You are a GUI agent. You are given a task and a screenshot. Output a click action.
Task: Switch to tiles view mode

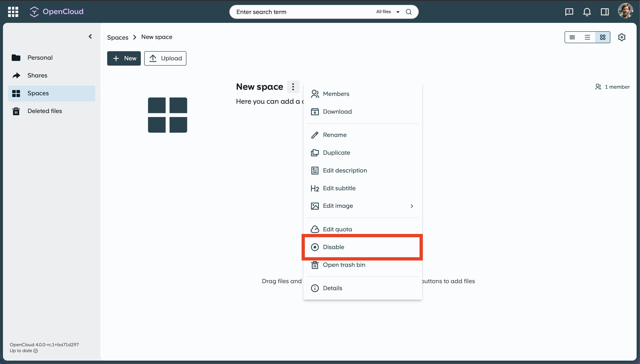[603, 37]
